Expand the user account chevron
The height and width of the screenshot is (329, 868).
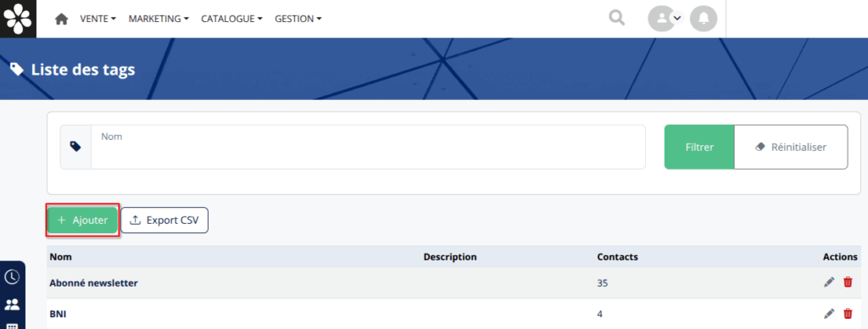click(x=676, y=19)
